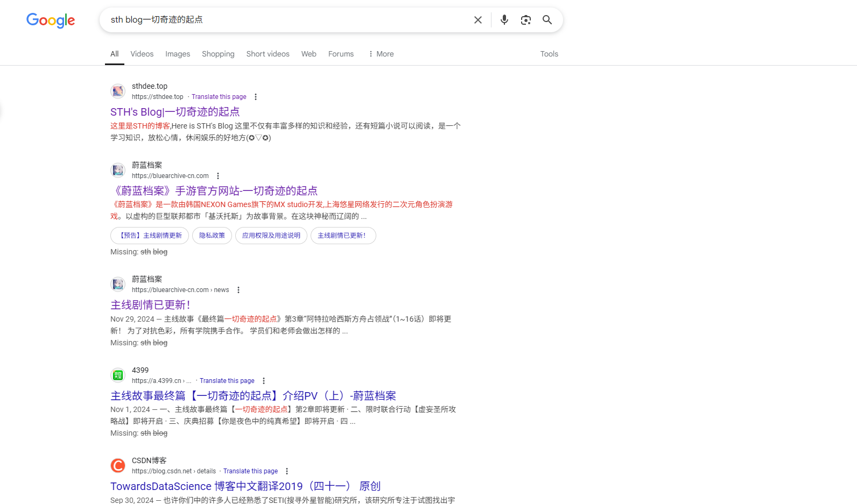Screen dimensions: 857x504
Task: Switch to Images tab
Action: pos(178,54)
